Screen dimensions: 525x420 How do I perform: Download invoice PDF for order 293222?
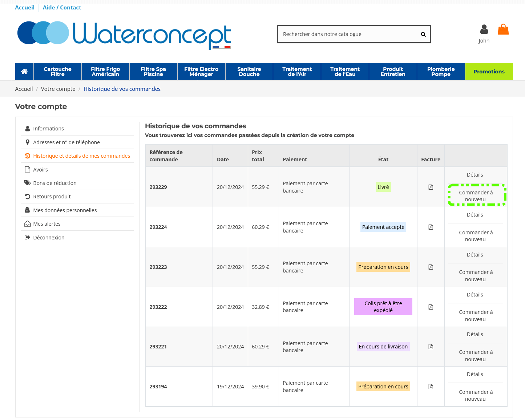click(x=431, y=307)
